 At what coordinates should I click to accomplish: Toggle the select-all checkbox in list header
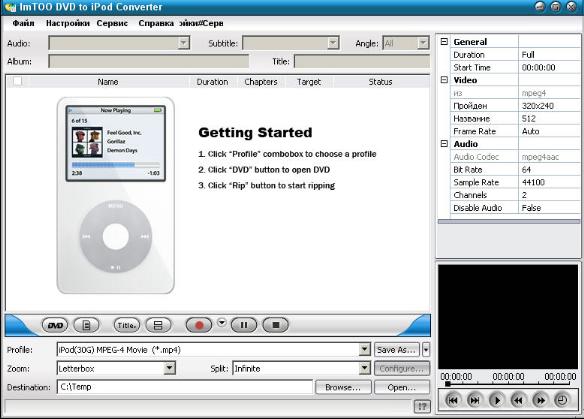17,81
